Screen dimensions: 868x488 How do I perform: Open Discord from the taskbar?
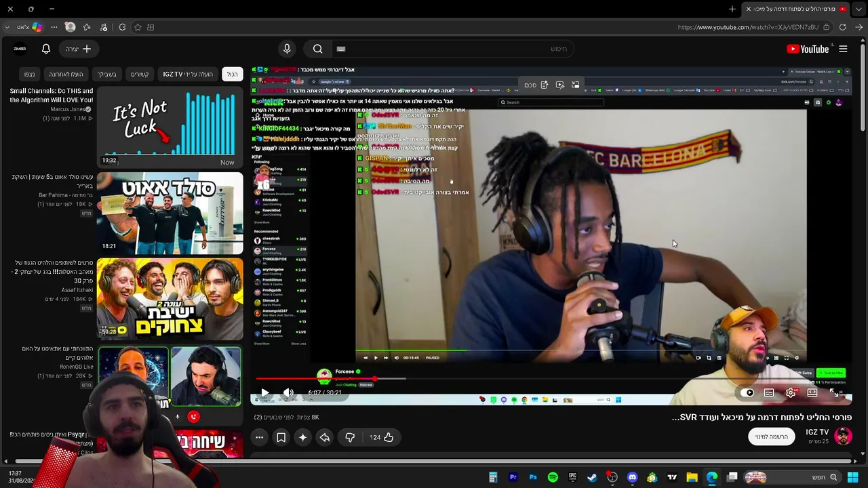coord(632,477)
